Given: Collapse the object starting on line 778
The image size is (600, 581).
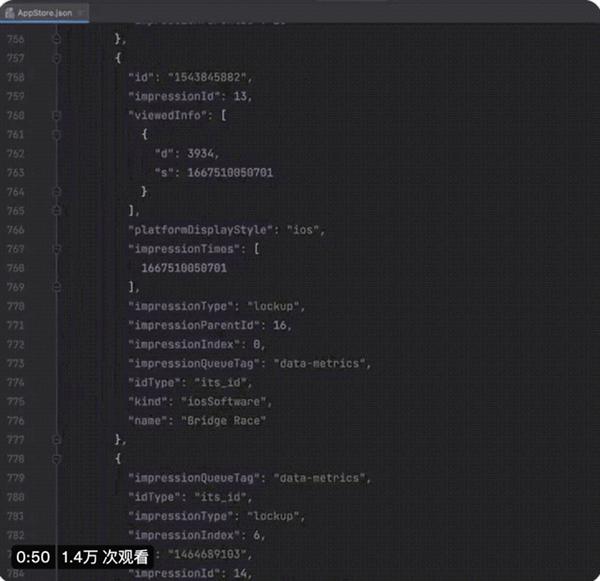Looking at the screenshot, I should (x=57, y=459).
